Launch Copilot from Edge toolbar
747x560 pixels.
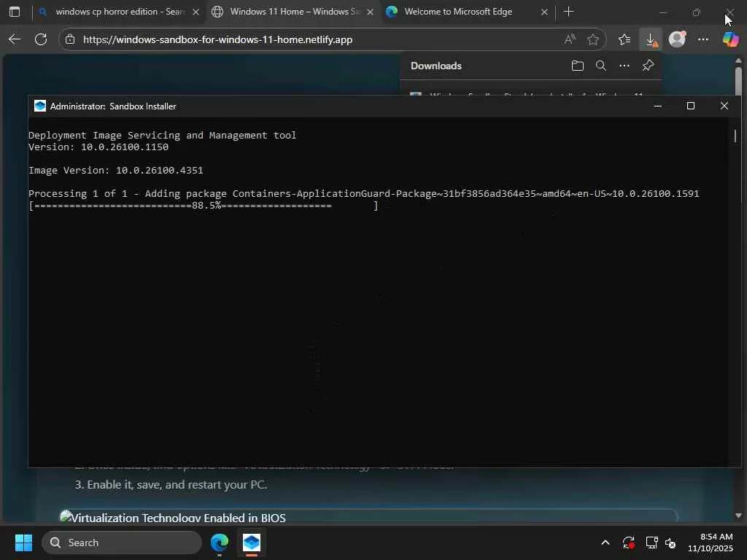click(730, 39)
